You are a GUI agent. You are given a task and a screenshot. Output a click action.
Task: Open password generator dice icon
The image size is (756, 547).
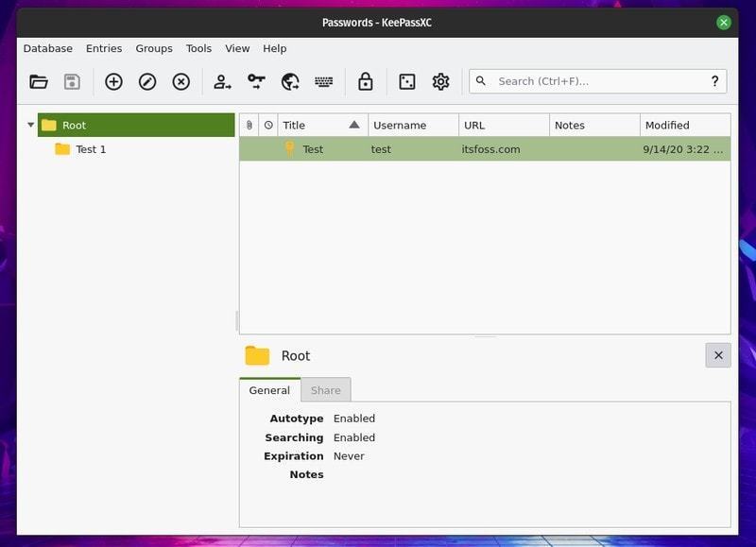(x=407, y=82)
